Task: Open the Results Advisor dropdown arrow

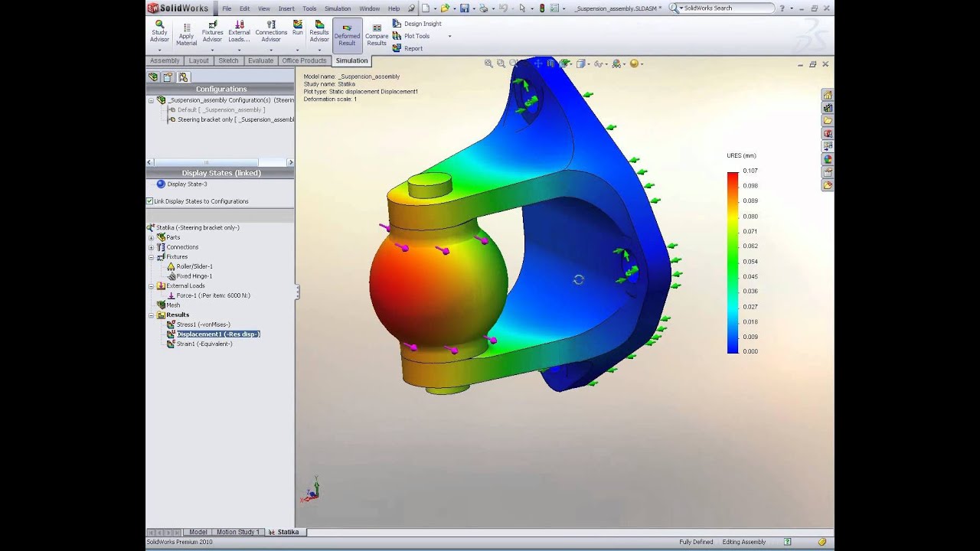Action: [319, 50]
